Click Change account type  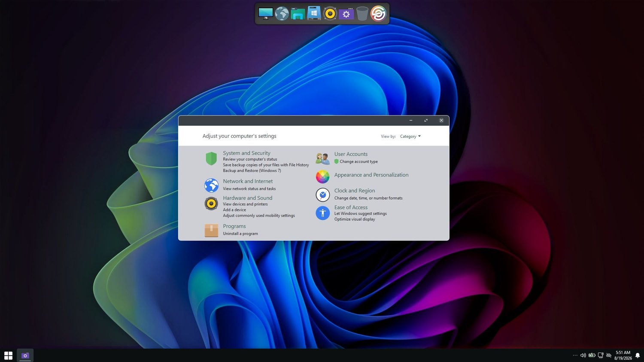coord(359,161)
